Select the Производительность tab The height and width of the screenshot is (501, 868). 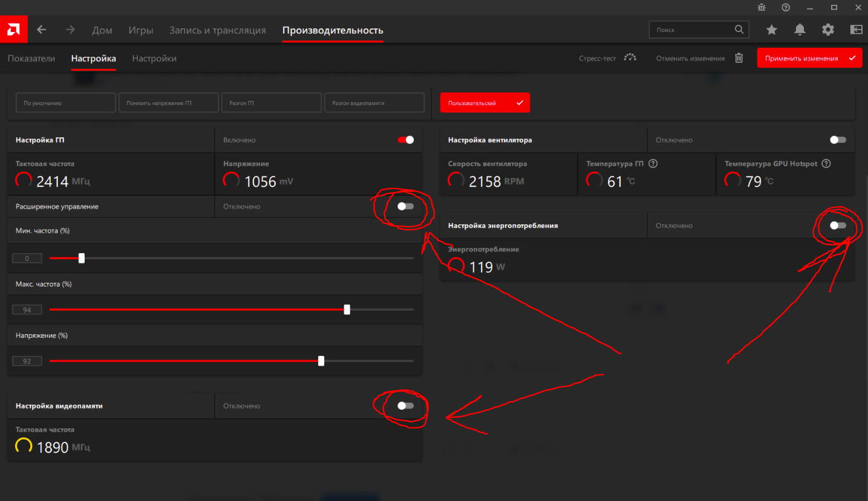(333, 30)
